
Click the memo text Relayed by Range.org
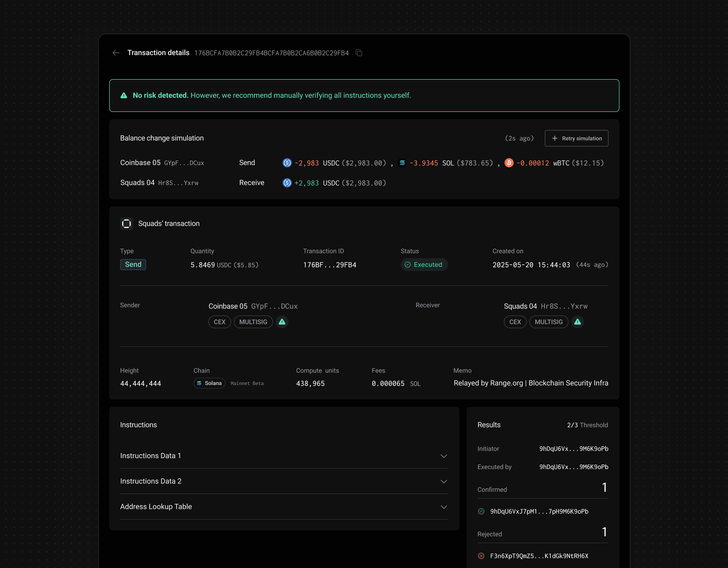pos(531,383)
